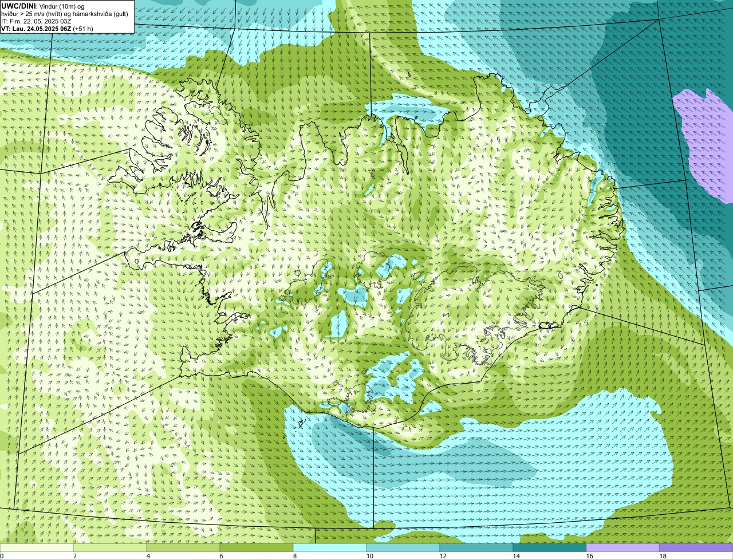
Task: Click the scale label '0'
Action: pyautogui.click(x=2, y=556)
